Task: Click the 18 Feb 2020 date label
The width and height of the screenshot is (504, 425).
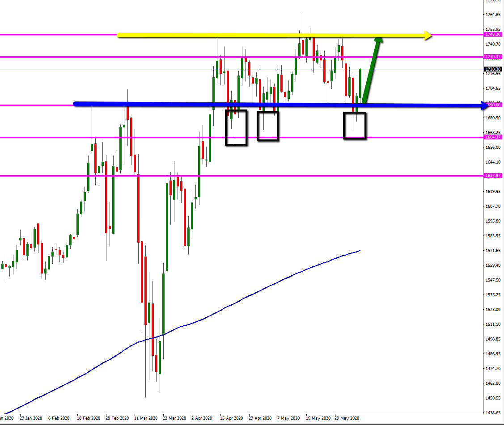Action: 89,418
